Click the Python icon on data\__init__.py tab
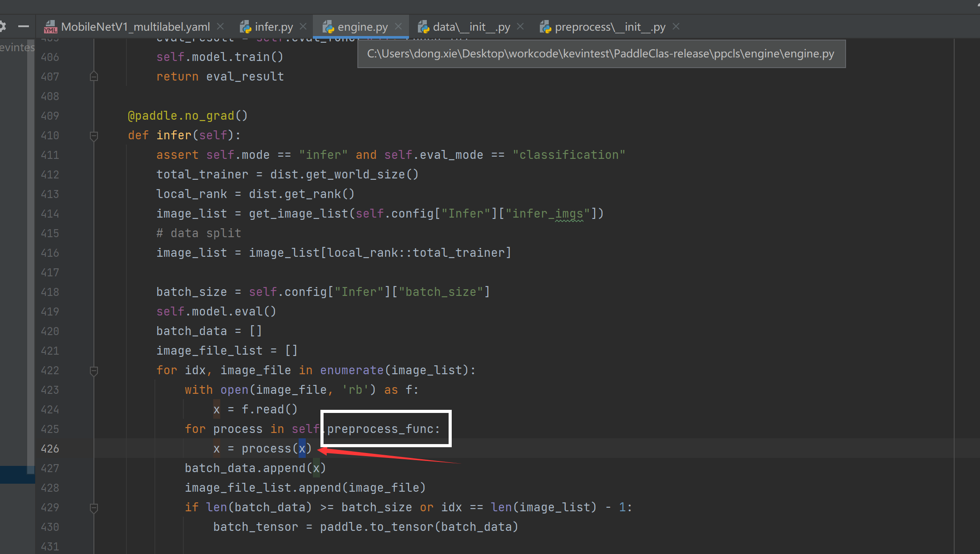The width and height of the screenshot is (980, 554). coord(423,27)
